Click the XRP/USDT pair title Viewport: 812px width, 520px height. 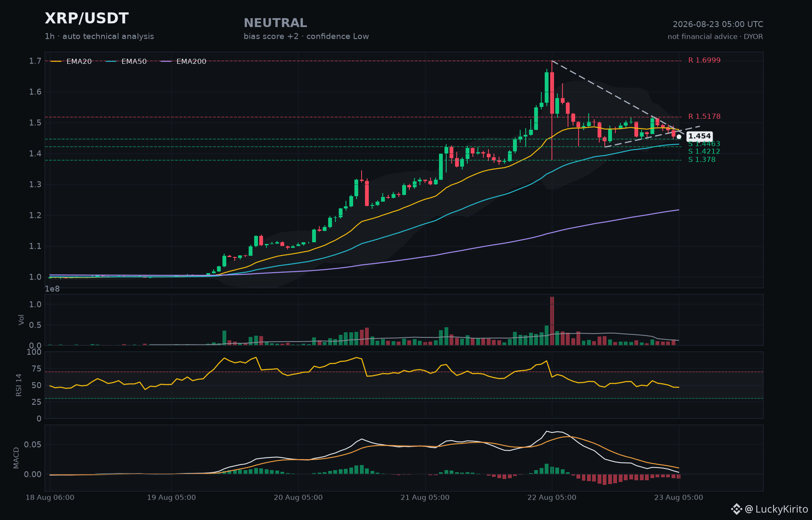[x=87, y=18]
